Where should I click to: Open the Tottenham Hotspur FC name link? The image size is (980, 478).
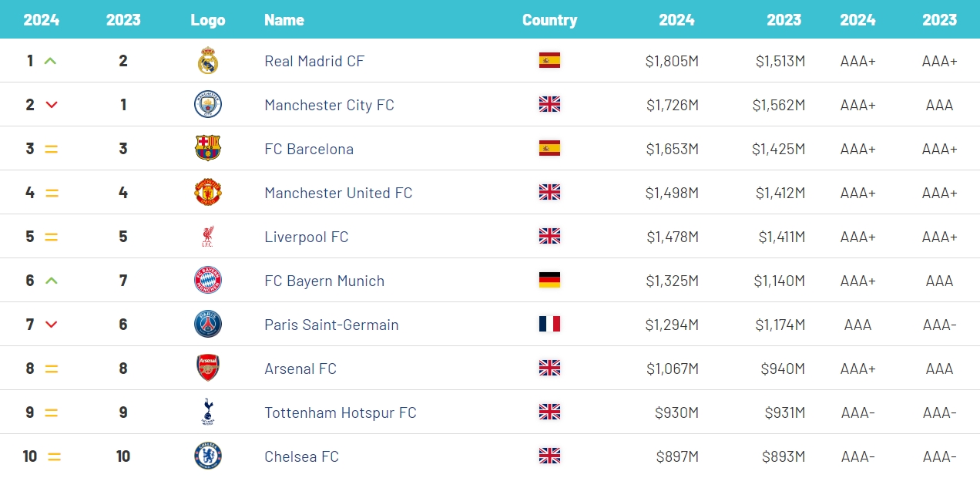tap(340, 412)
